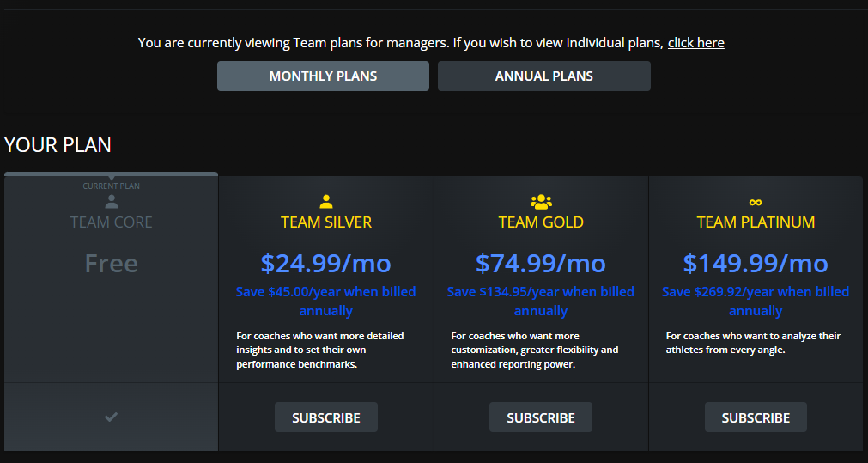Click the checkmark under Team Core
868x463 pixels.
pos(112,417)
